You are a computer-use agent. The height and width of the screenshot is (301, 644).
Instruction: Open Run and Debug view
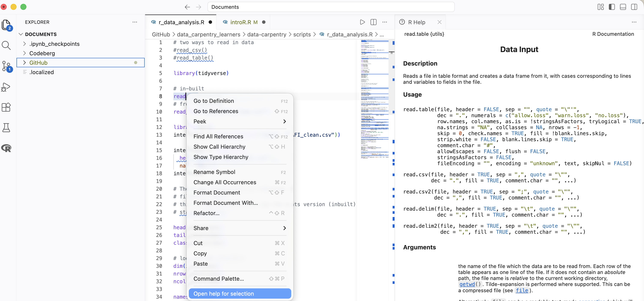(x=6, y=87)
